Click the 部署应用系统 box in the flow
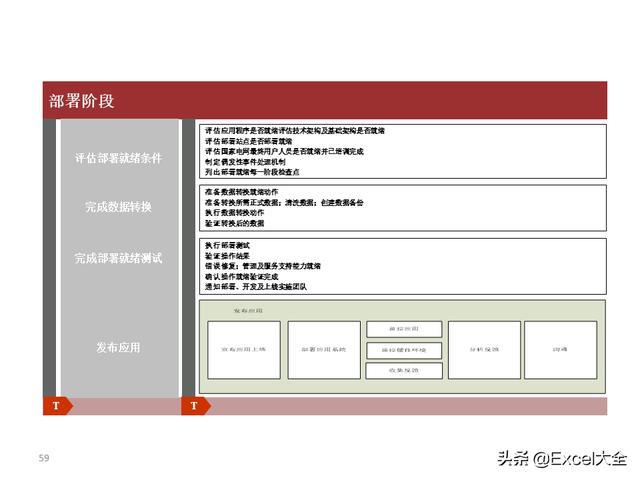Screen dimensions: 640x480 click(x=324, y=350)
